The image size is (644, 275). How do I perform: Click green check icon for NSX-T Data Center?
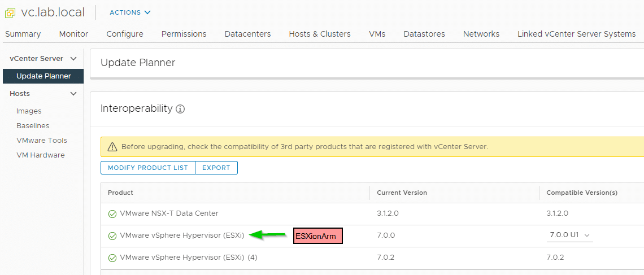pyautogui.click(x=112, y=214)
